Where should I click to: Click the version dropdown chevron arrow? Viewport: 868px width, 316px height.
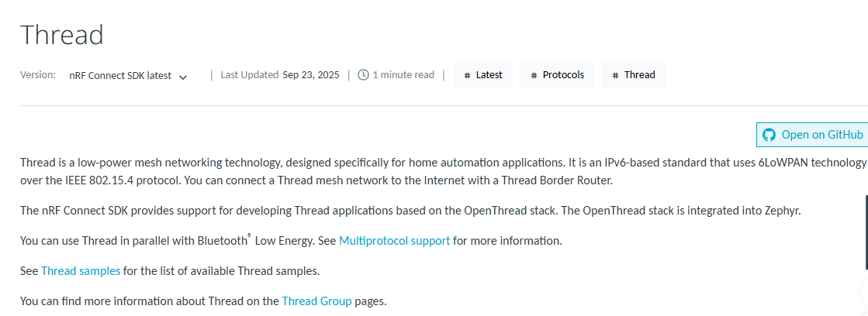(x=183, y=77)
